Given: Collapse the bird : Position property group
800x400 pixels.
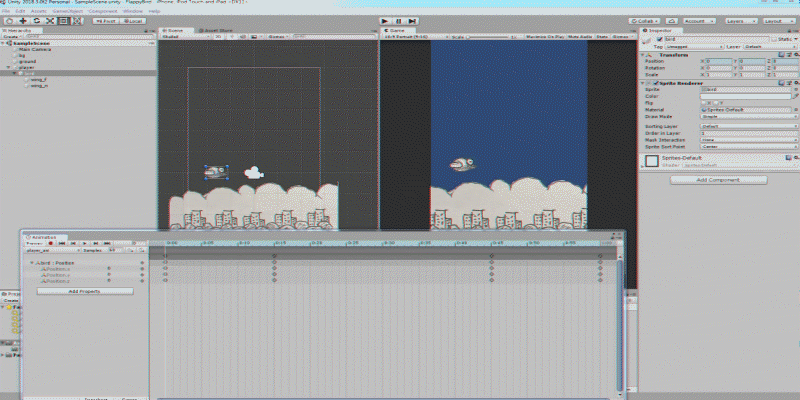Looking at the screenshot, I should (x=32, y=263).
